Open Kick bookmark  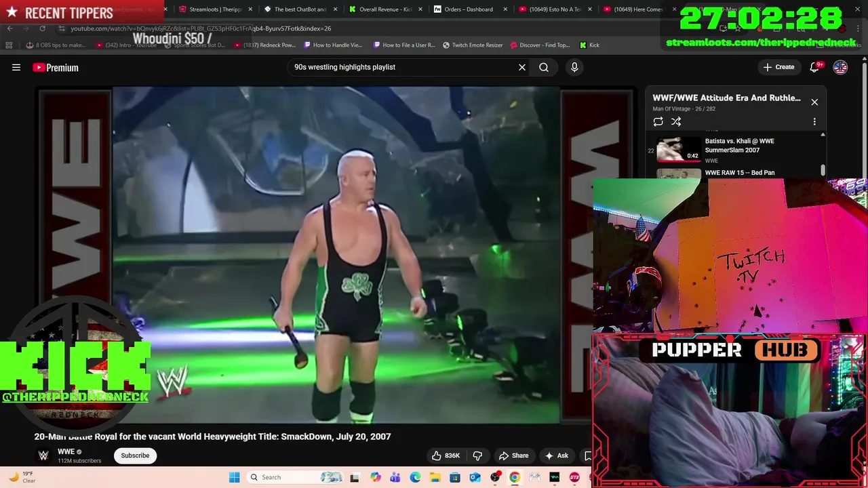point(589,45)
